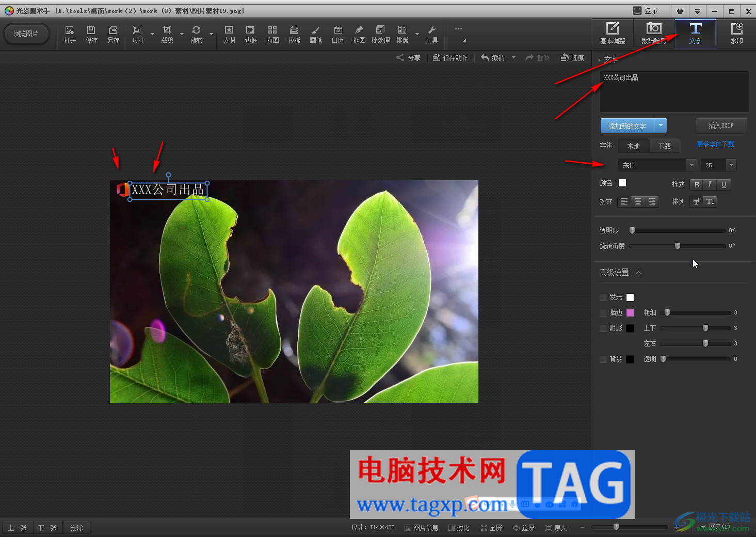Open the 抠图 cutout tool

point(359,35)
